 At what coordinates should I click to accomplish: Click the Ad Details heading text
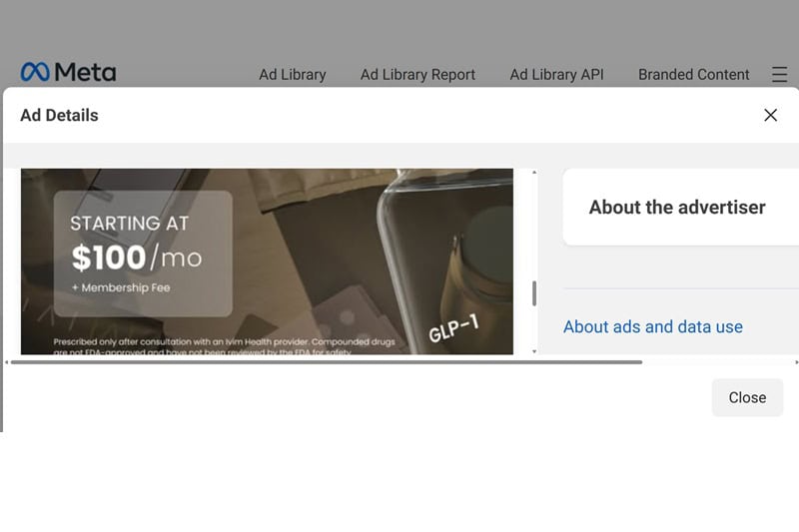click(x=59, y=116)
